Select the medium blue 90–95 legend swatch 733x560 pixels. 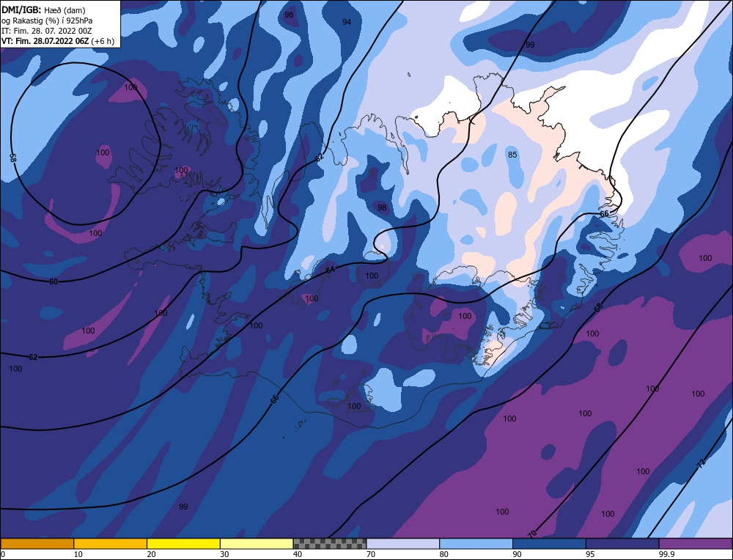pyautogui.click(x=549, y=544)
